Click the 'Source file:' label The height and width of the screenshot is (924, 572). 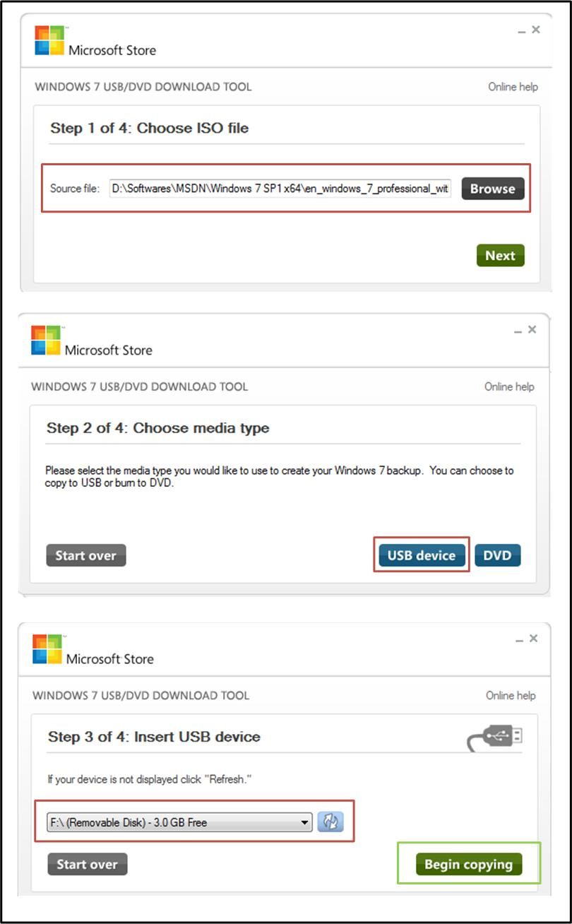(x=75, y=189)
